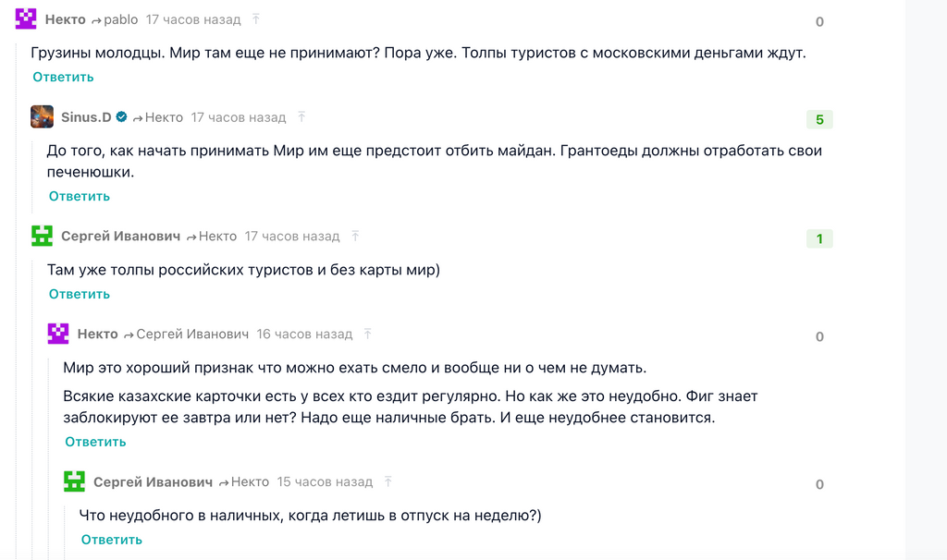
Task: Click Сергей Иванович's green pixel avatar
Action: pyautogui.click(x=42, y=236)
